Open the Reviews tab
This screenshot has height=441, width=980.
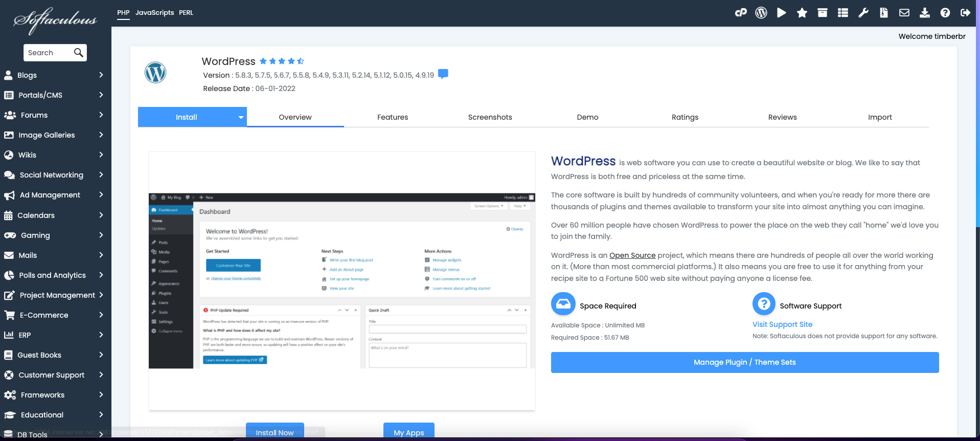pos(783,117)
